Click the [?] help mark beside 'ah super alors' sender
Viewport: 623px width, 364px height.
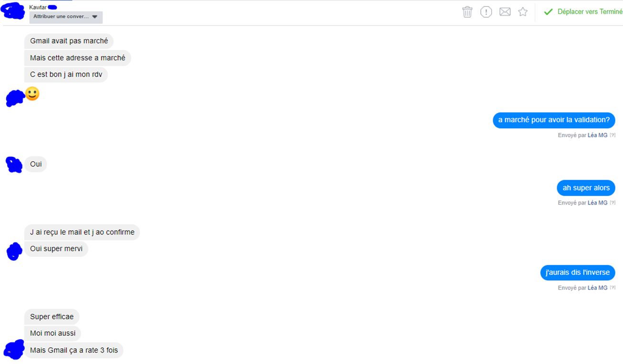click(x=613, y=203)
